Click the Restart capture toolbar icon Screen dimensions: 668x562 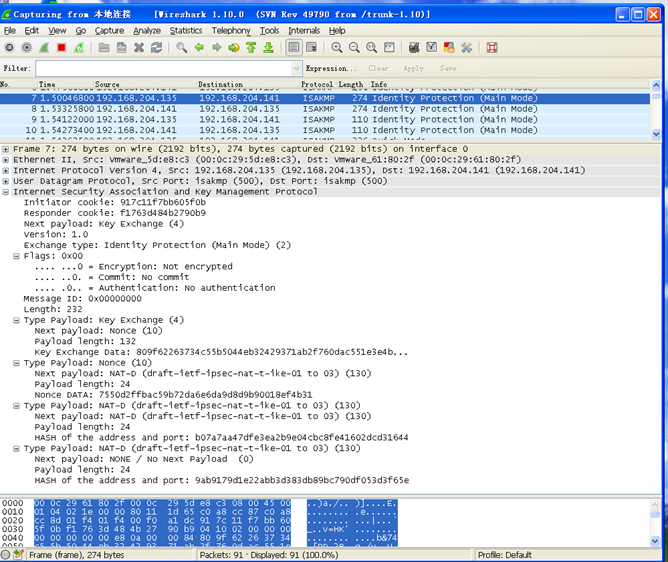click(x=78, y=47)
